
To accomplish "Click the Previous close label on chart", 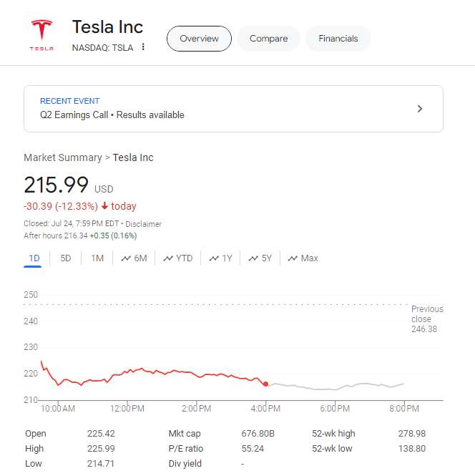I will 427,314.
